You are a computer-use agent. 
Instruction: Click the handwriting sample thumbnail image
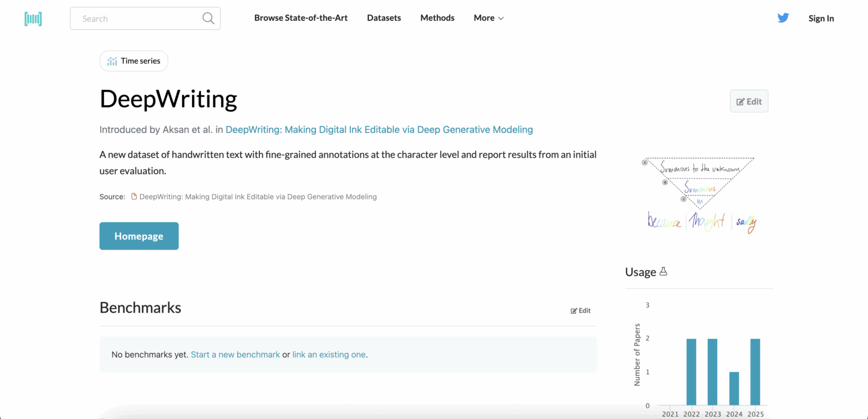(x=700, y=195)
